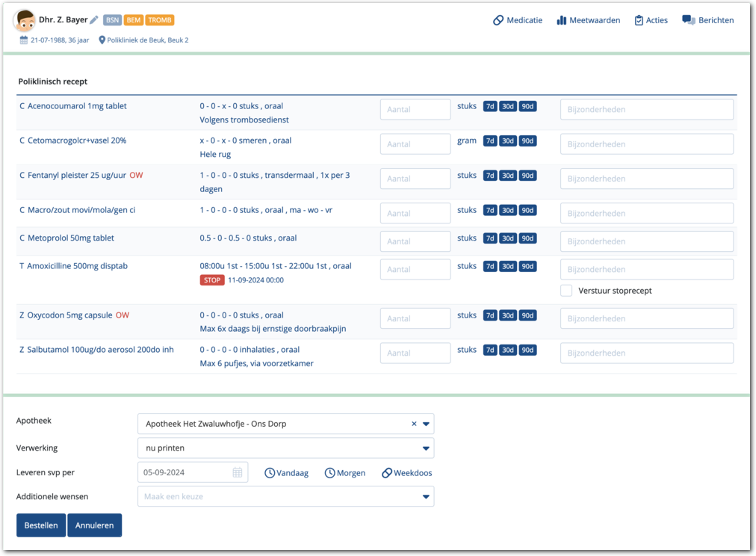
Task: Click the TROMB patient tag
Action: (160, 20)
